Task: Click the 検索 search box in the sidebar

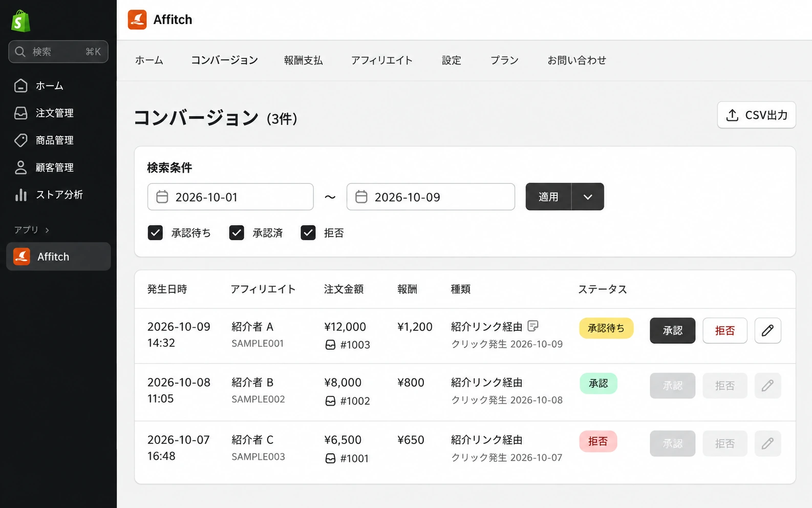Action: coord(58,52)
